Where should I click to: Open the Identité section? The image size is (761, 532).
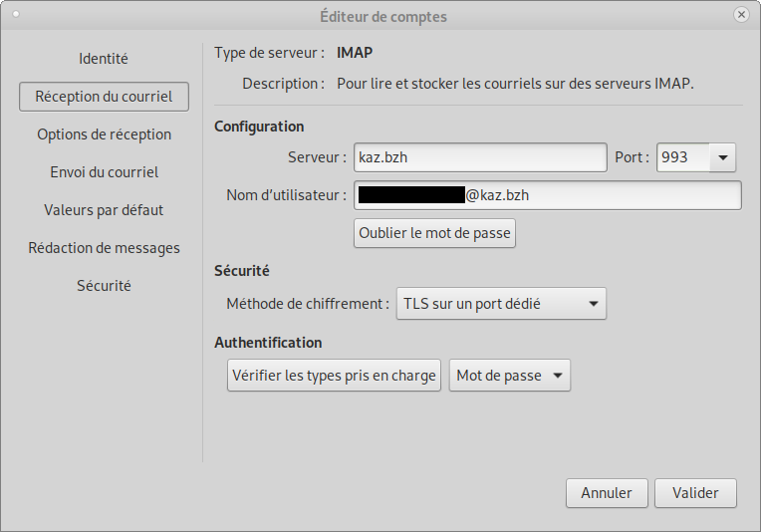tap(104, 59)
